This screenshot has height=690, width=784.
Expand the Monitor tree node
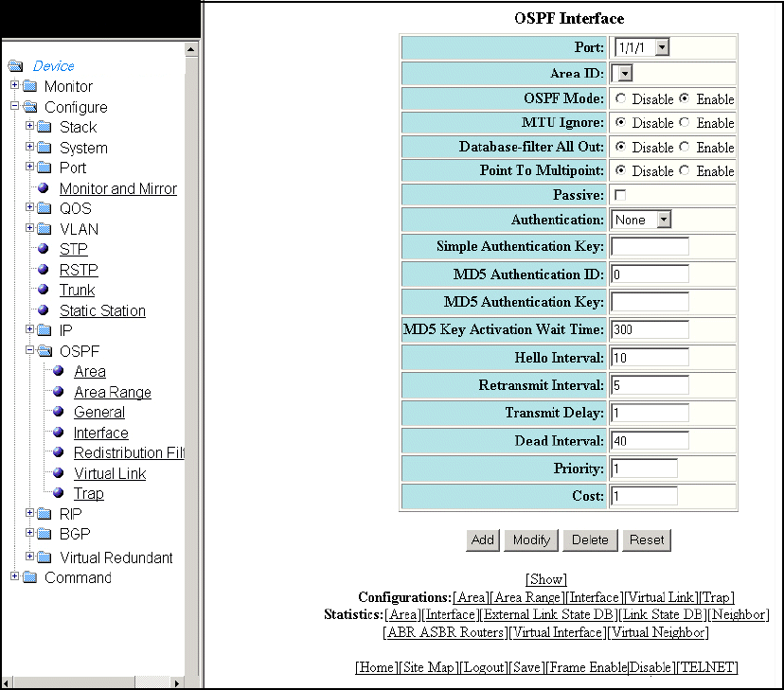pos(14,85)
